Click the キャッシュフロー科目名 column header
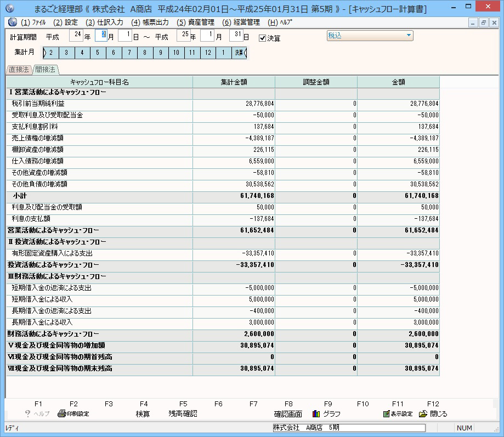Screen dimensions: 504x437 pyautogui.click(x=99, y=82)
